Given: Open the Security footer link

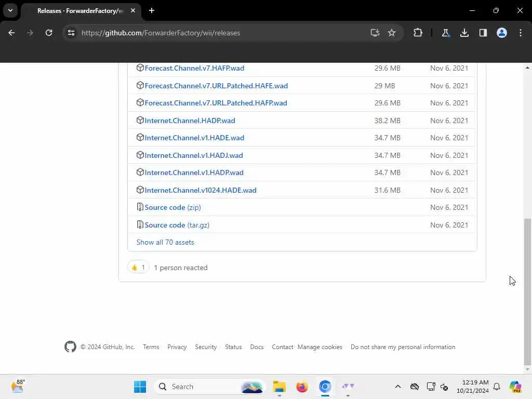Looking at the screenshot, I should 206,347.
